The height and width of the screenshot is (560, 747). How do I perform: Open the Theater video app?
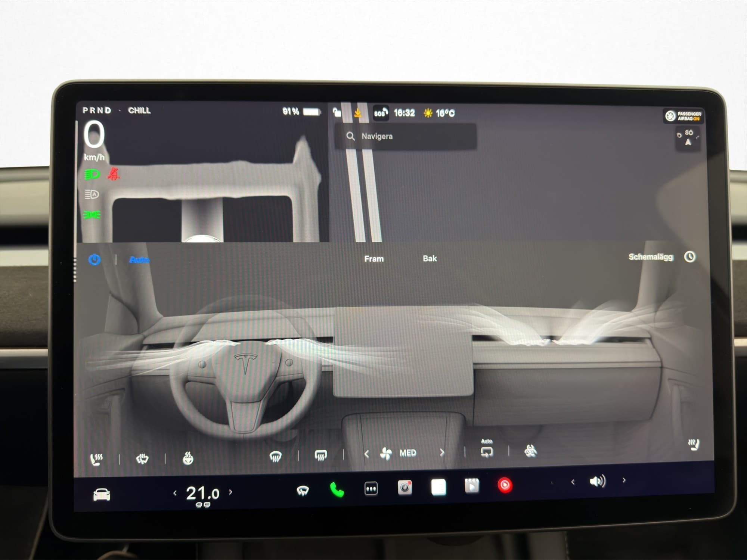click(472, 486)
